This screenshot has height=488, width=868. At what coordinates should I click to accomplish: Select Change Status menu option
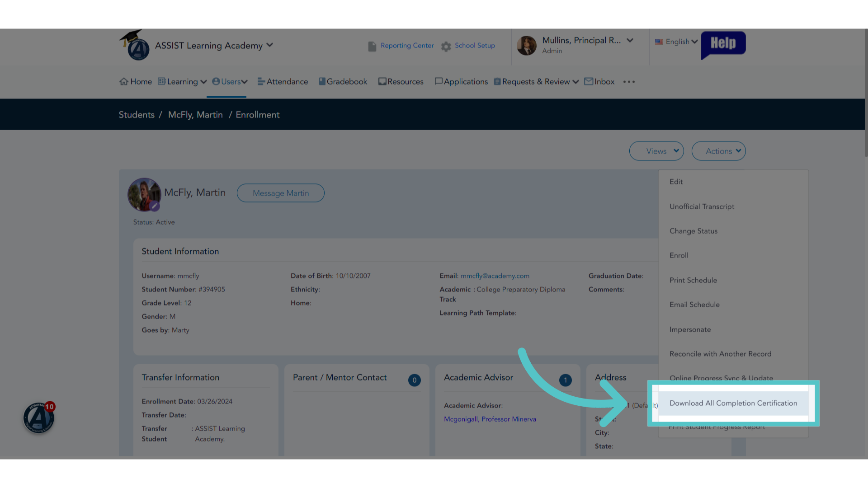point(733,231)
